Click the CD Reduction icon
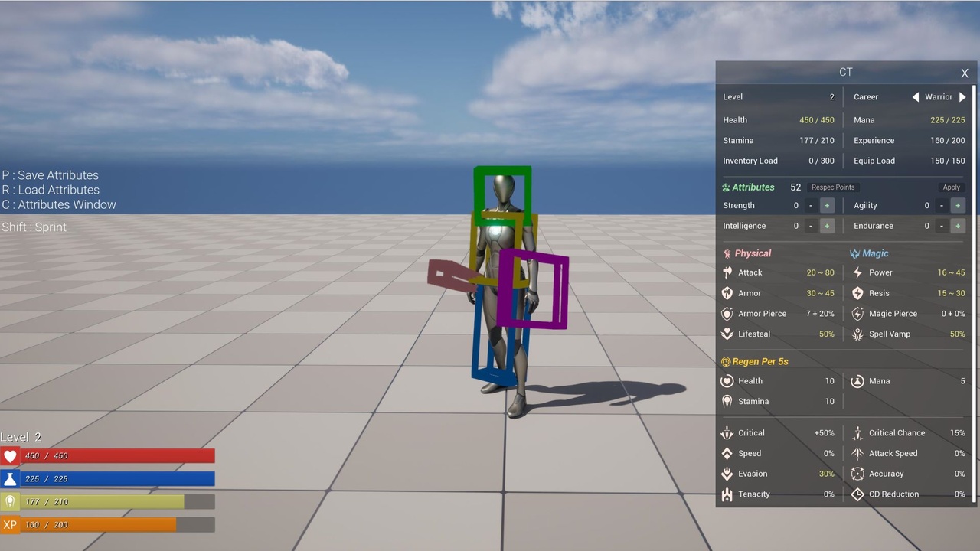 (x=857, y=494)
